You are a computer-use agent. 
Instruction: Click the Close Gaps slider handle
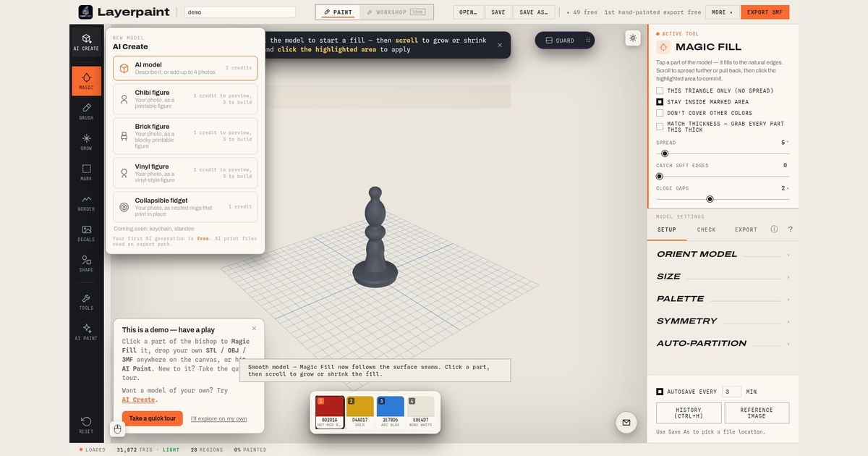coord(710,199)
